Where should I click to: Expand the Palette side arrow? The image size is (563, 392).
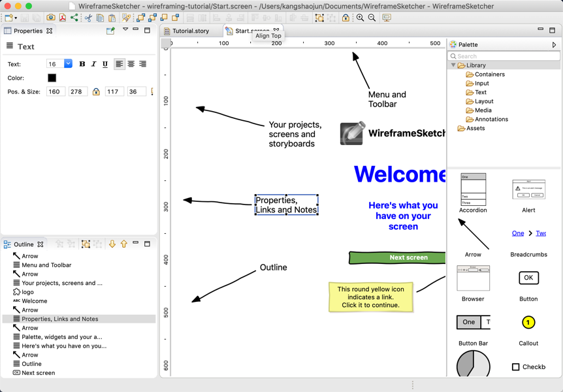[554, 44]
